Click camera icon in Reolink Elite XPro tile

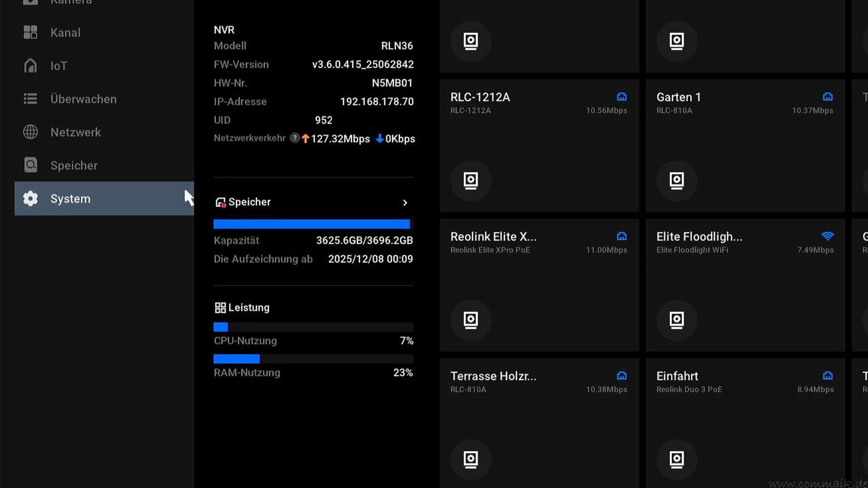(471, 320)
